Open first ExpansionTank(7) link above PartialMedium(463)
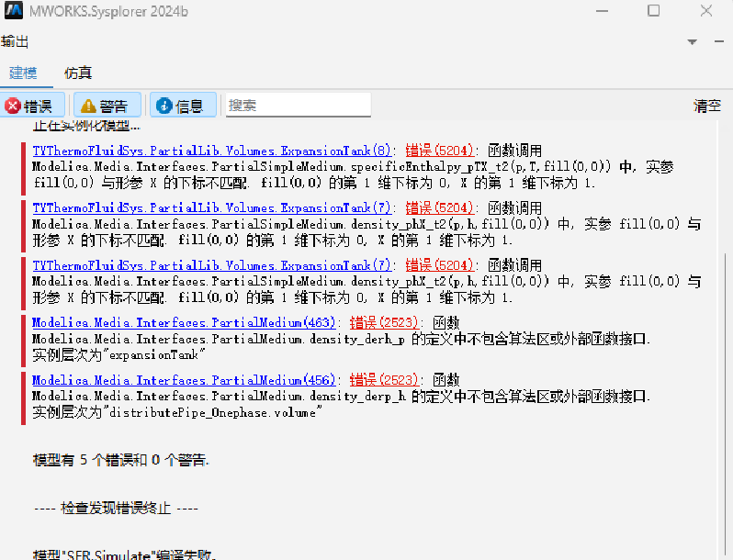Viewport: 733px width, 560px height. [212, 207]
